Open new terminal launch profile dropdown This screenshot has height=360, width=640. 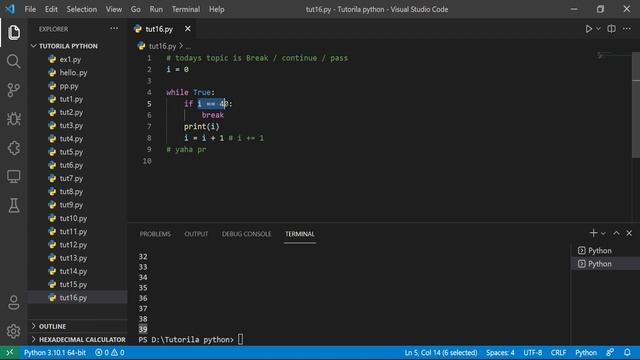(603, 233)
